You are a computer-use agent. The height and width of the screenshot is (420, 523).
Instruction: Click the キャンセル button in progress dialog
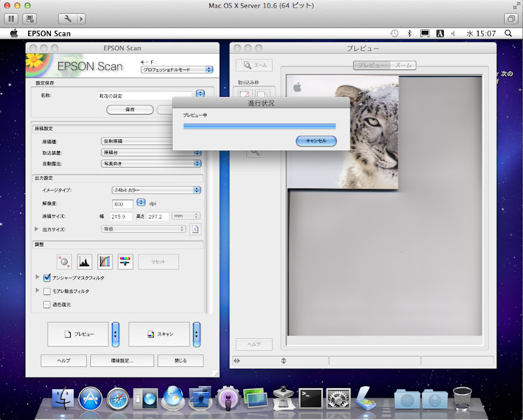point(316,141)
